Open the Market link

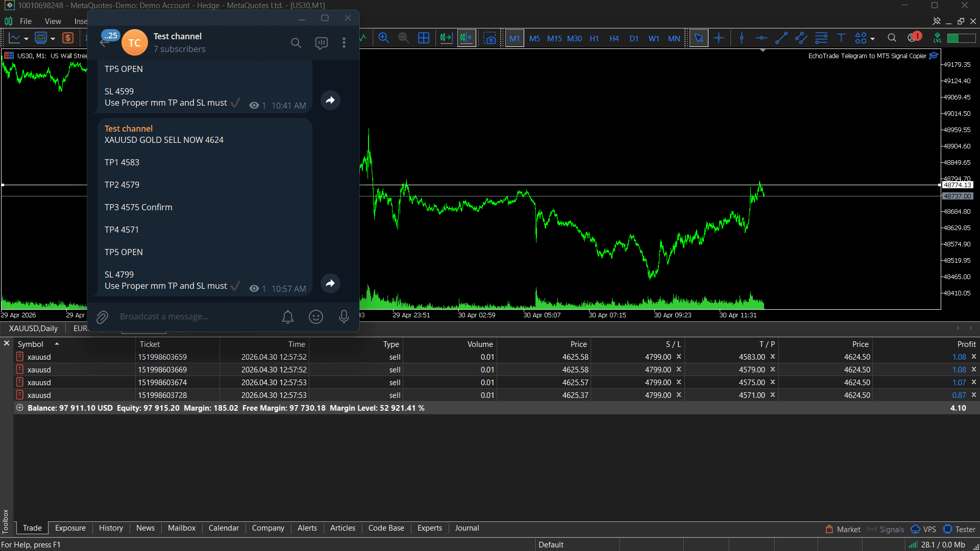click(843, 530)
